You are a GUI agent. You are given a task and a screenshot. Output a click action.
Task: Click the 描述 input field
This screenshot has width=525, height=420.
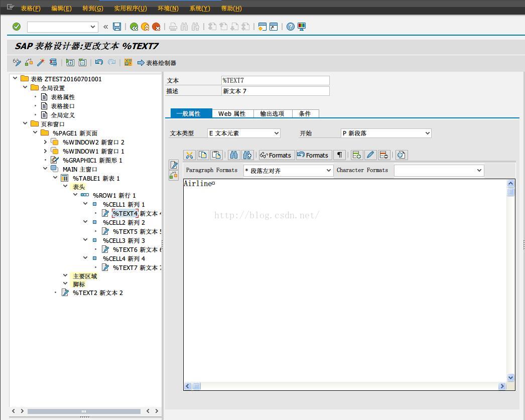click(275, 91)
